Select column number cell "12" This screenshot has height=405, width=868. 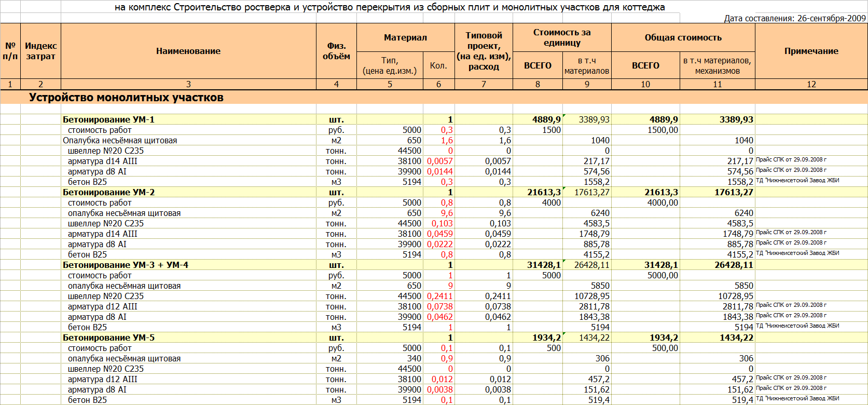(x=811, y=84)
